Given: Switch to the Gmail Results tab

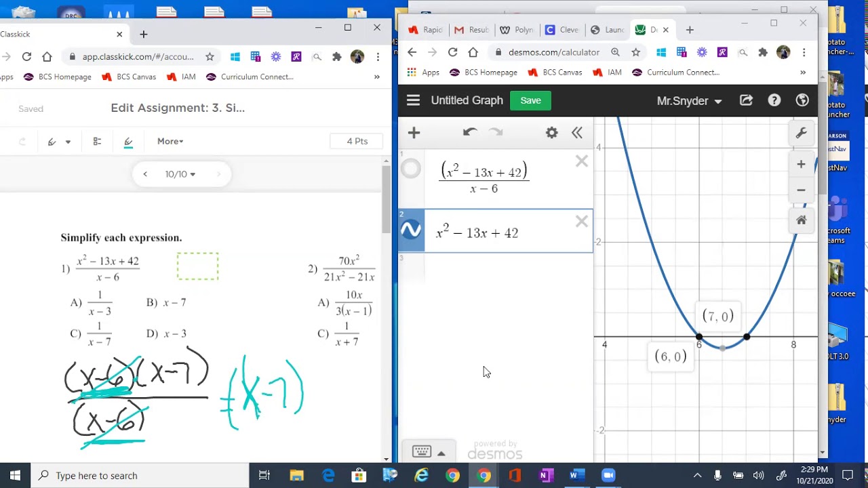Looking at the screenshot, I should coord(471,30).
